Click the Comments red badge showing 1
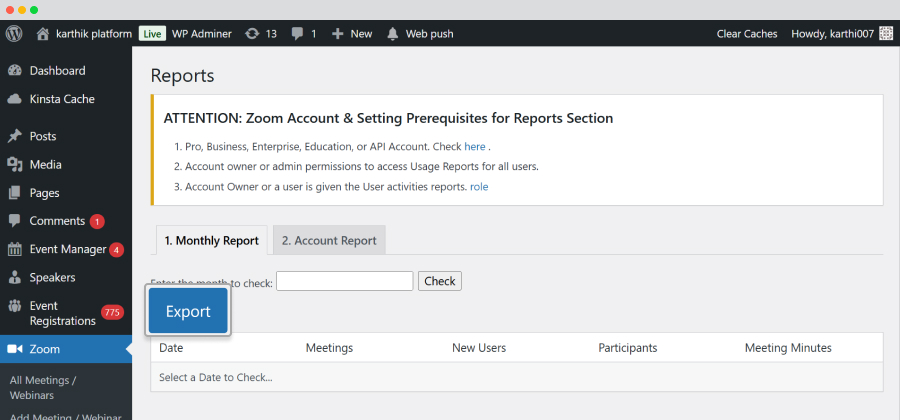The image size is (900, 420). point(97,221)
